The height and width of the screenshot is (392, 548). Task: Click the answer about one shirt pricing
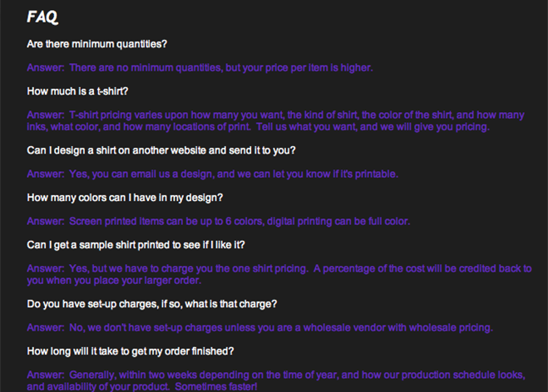click(x=279, y=274)
